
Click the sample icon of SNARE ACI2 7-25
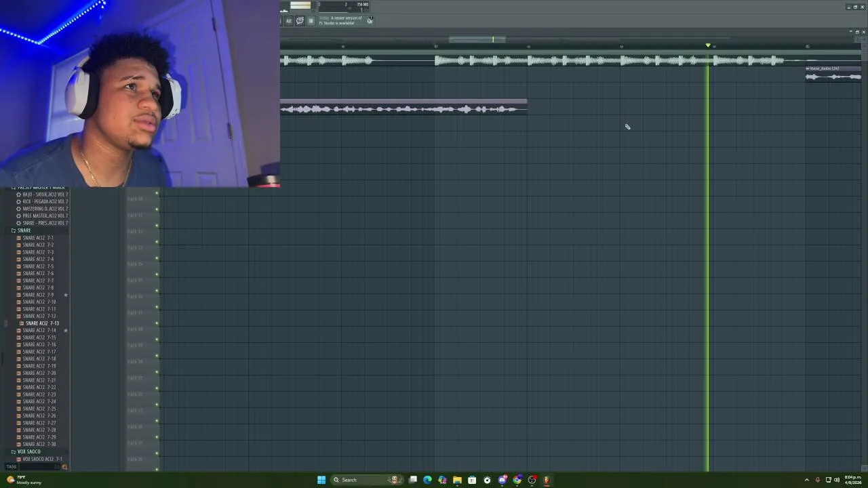coord(19,409)
